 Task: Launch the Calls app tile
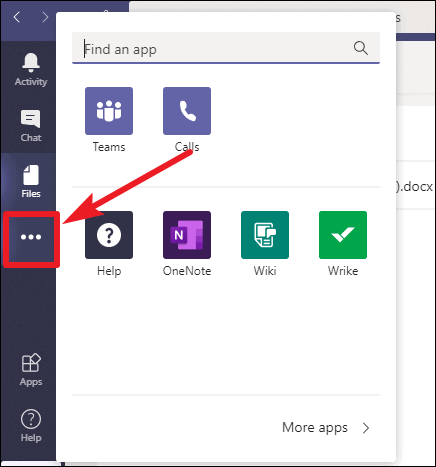coord(187,111)
